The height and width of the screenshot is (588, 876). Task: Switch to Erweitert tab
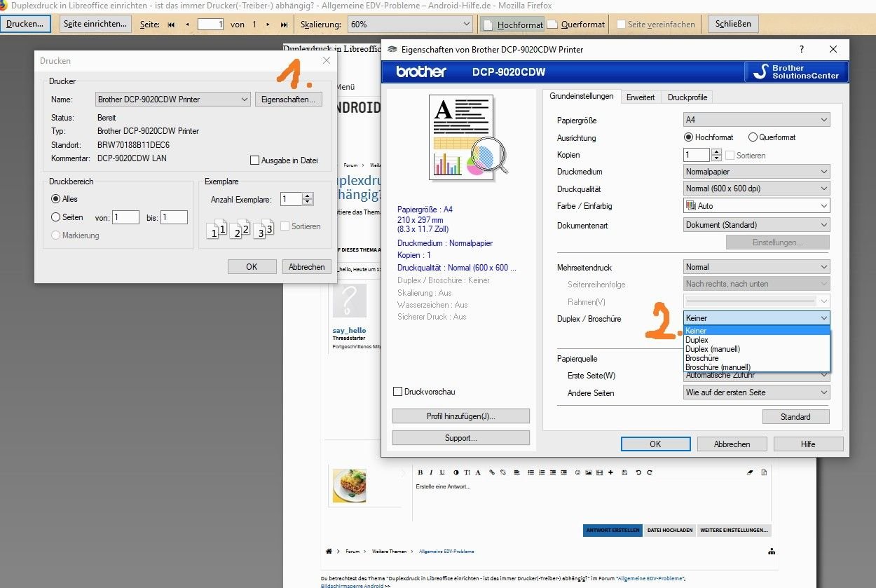641,97
